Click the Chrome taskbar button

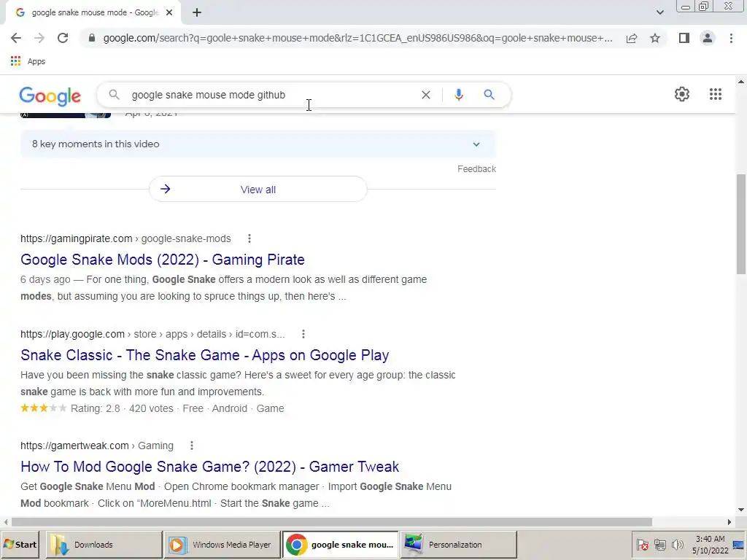[x=340, y=544]
